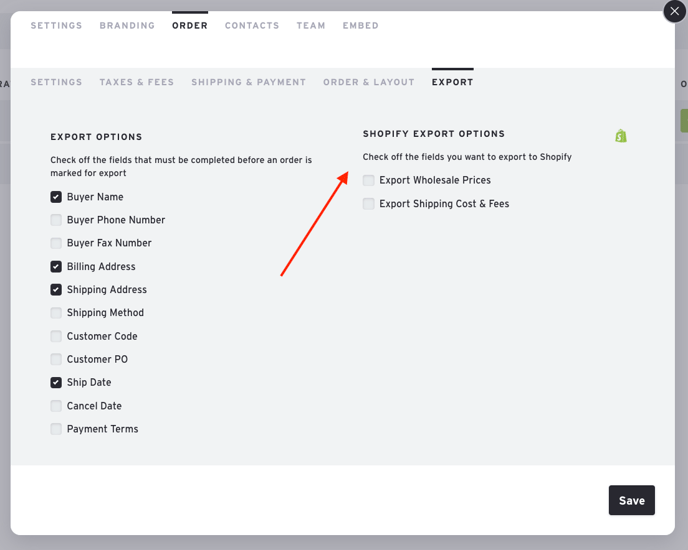Enable the Cancel Date checkbox
This screenshot has height=550, width=688.
click(56, 406)
